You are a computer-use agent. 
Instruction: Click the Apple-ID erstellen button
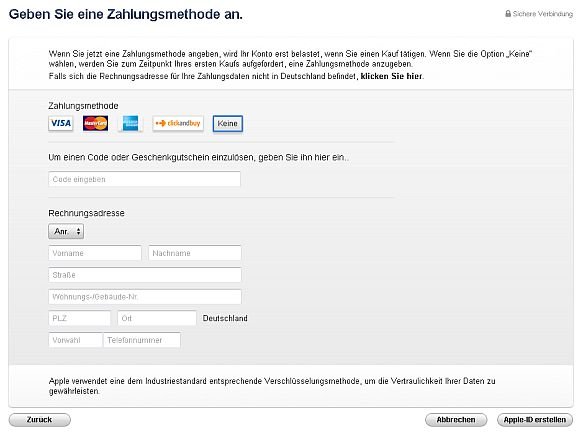click(535, 420)
